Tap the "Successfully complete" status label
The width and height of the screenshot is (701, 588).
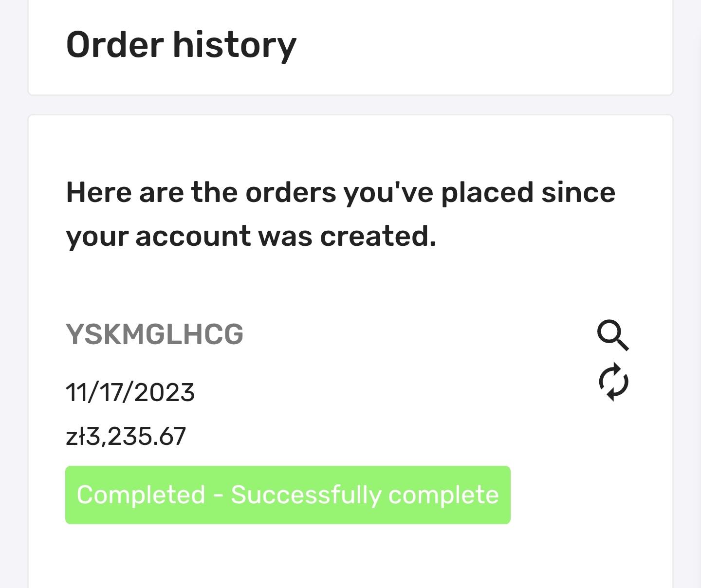pos(365,495)
